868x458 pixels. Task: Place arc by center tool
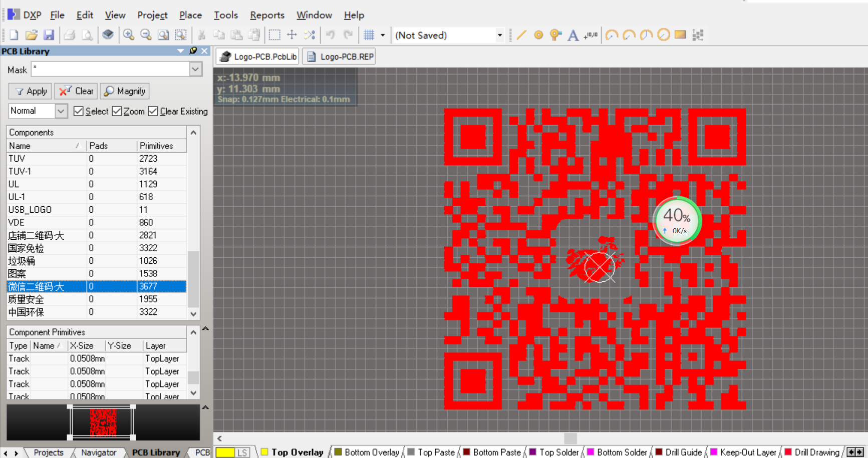[612, 35]
